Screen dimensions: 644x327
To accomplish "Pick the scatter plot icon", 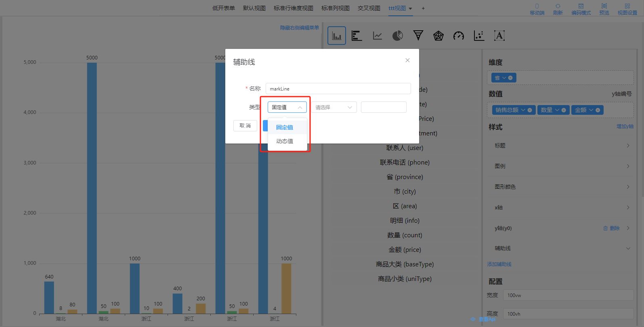I will point(479,36).
